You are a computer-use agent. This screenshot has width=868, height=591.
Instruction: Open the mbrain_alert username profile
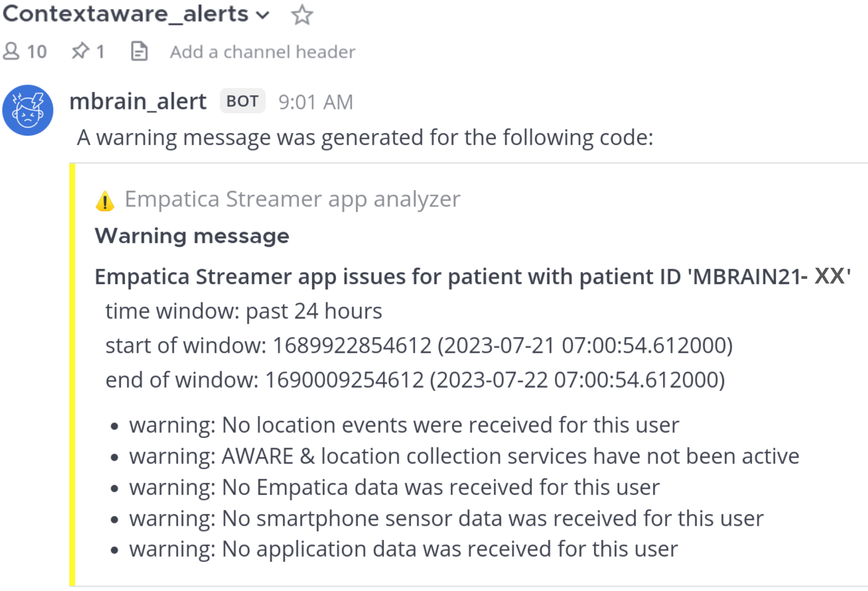[x=138, y=102]
